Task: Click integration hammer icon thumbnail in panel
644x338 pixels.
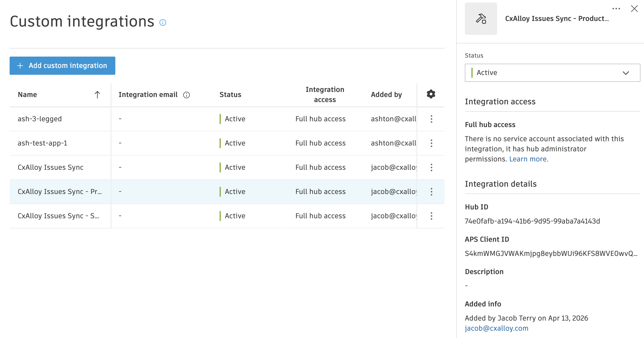Action: [x=481, y=19]
